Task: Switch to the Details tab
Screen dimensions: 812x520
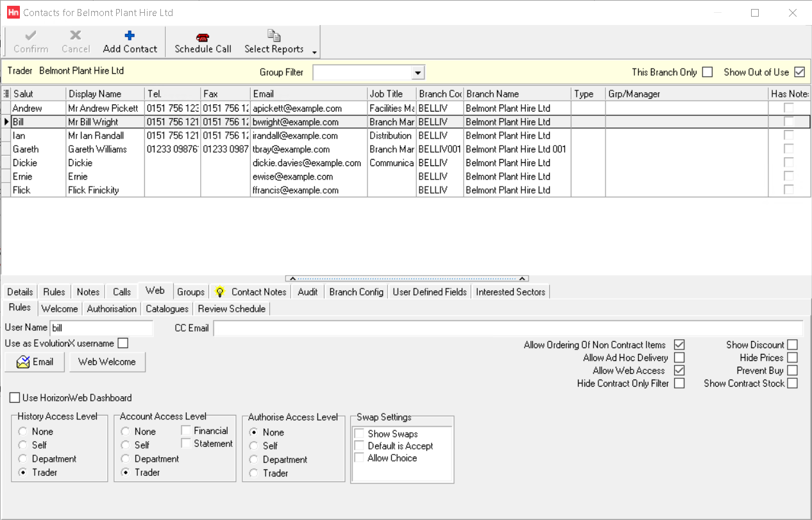Action: click(x=20, y=292)
